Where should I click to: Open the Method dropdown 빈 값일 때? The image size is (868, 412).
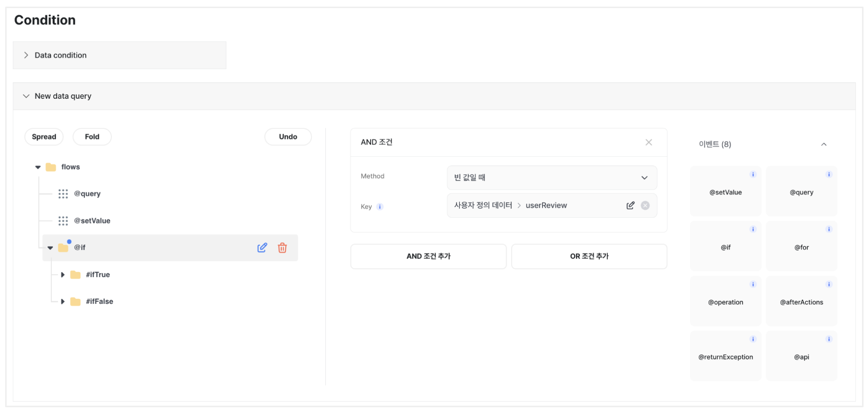pyautogui.click(x=552, y=178)
